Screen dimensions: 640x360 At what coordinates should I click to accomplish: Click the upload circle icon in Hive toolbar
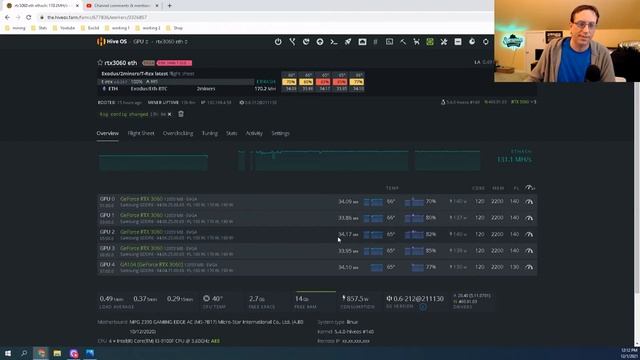320,42
